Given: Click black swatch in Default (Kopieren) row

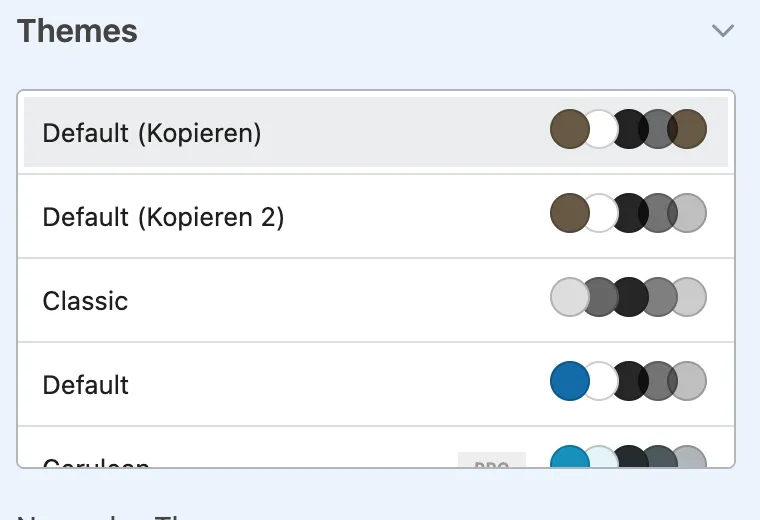Looking at the screenshot, I should click(629, 129).
